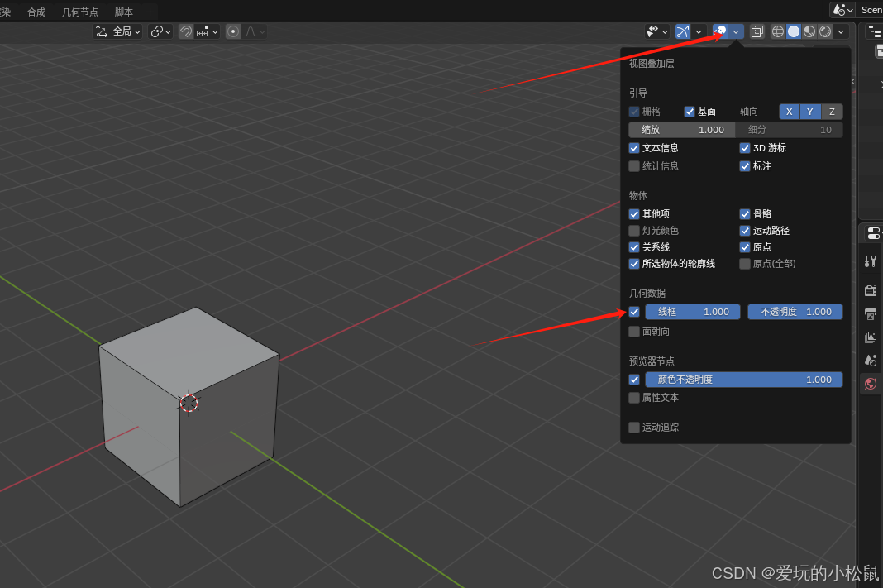Enable the 统计信息 checkbox
Viewport: 883px width, 588px height.
point(634,166)
